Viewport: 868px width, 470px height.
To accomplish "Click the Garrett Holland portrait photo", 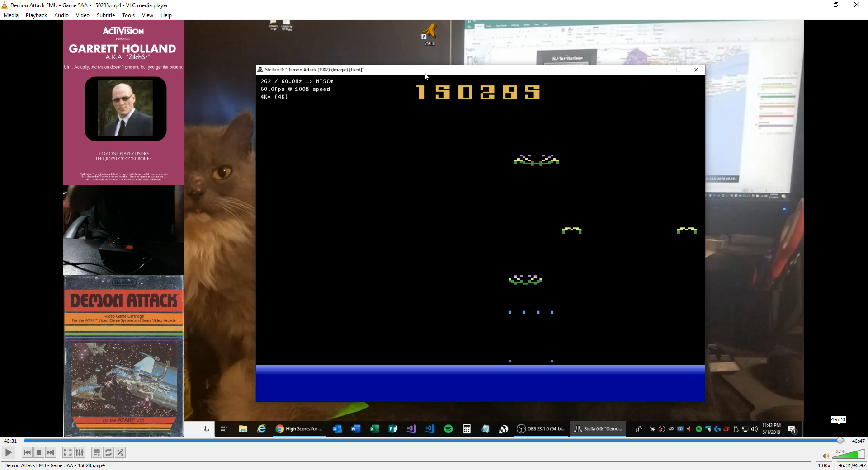I will pyautogui.click(x=125, y=108).
